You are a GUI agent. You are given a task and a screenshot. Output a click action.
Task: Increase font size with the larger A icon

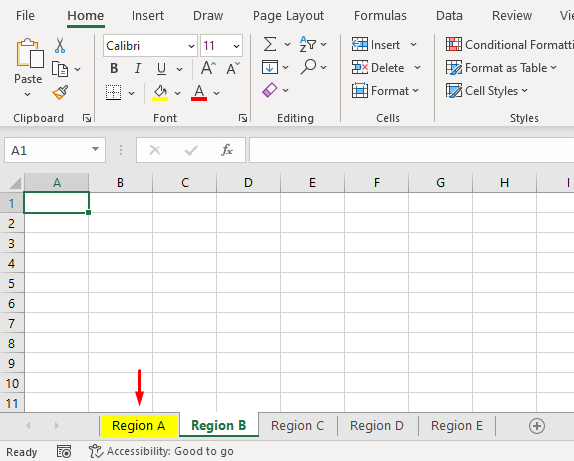coord(208,68)
